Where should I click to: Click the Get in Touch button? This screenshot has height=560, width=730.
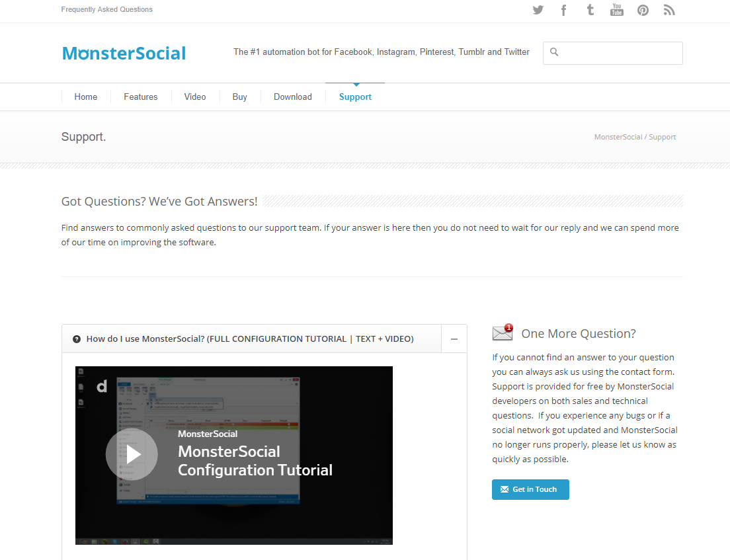point(530,490)
